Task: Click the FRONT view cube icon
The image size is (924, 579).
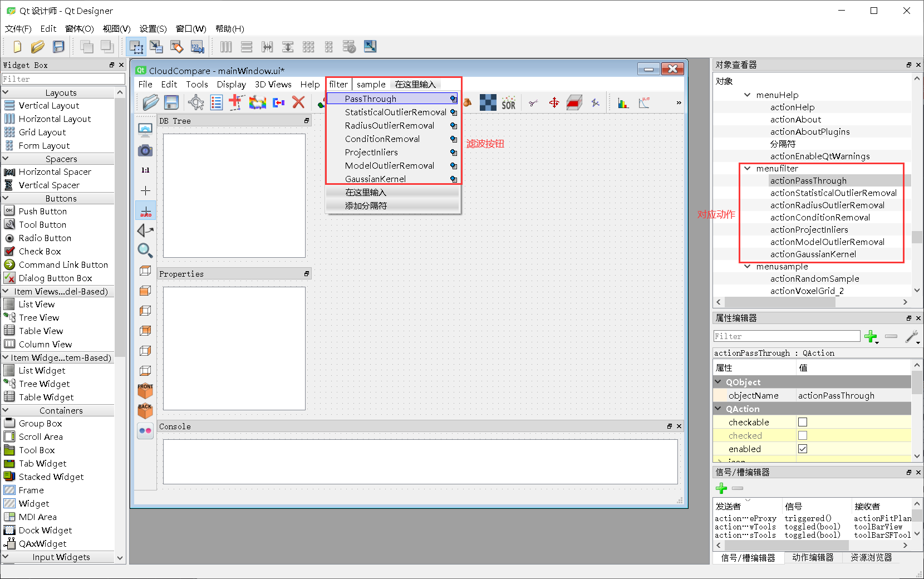Action: tap(145, 390)
